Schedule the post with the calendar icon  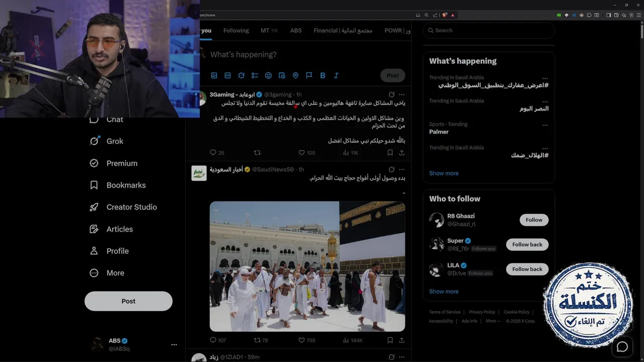pos(282,75)
